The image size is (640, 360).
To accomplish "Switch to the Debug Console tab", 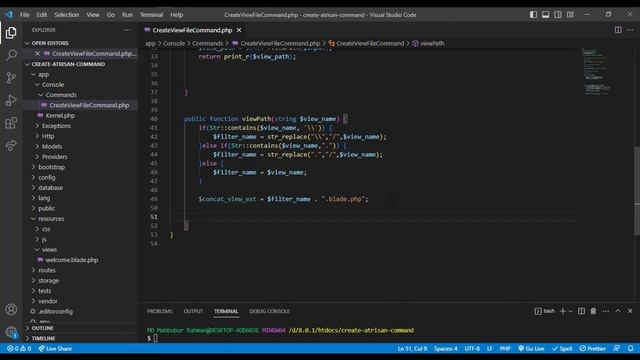I will 269,311.
